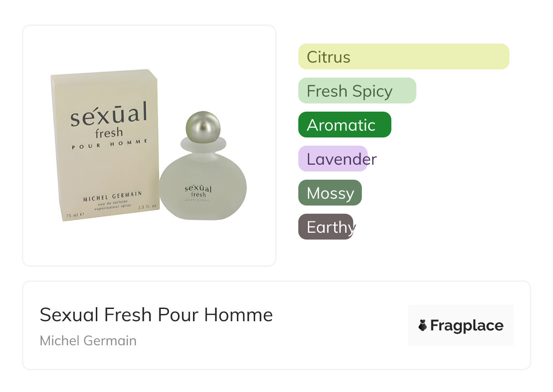Click 'eau de toilette' text on box
The image size is (553, 392).
point(113,202)
